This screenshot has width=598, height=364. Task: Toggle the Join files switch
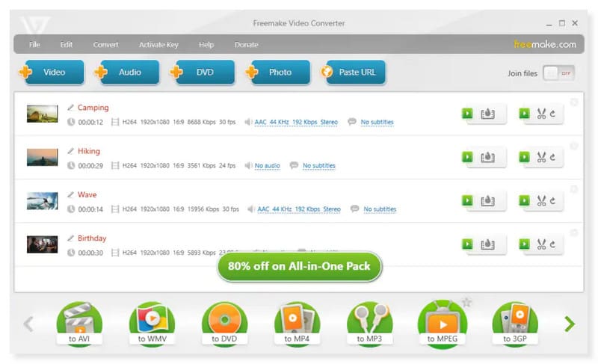tap(559, 73)
